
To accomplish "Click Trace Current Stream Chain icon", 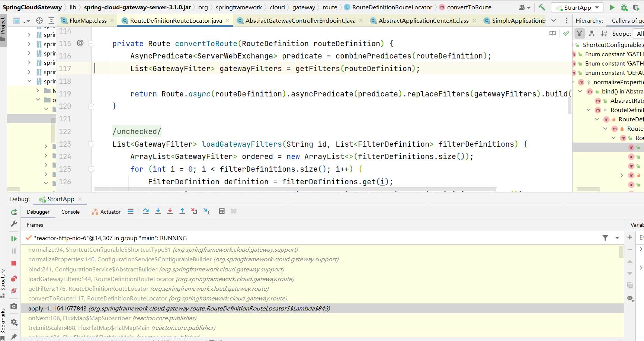I will point(234,211).
